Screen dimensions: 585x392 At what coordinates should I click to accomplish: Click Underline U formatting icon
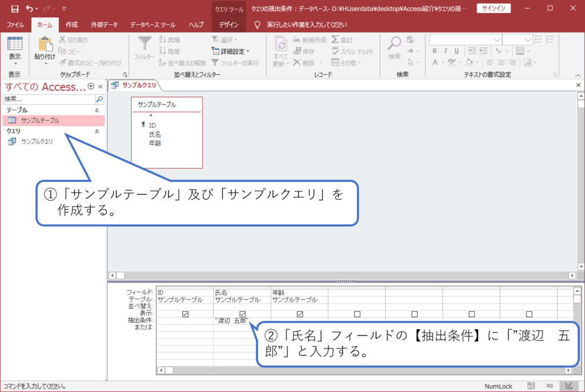(456, 51)
